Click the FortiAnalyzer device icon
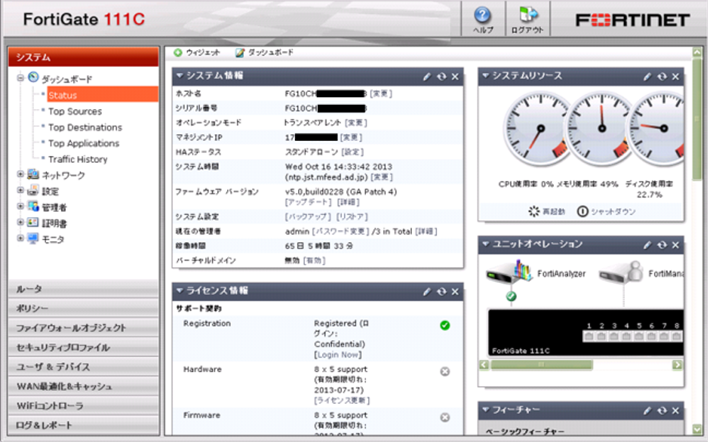This screenshot has height=442, width=708. [510, 272]
